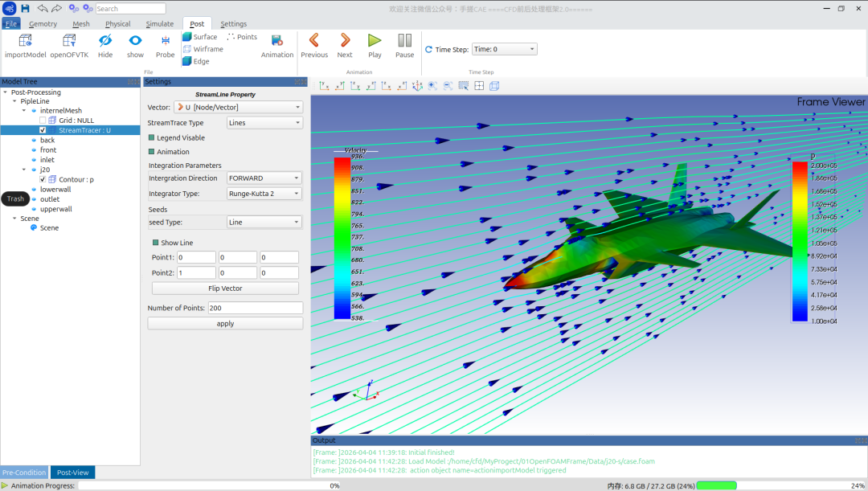Viewport: 868px width, 491px height.
Task: Zoom out on the viewer
Action: 448,86
